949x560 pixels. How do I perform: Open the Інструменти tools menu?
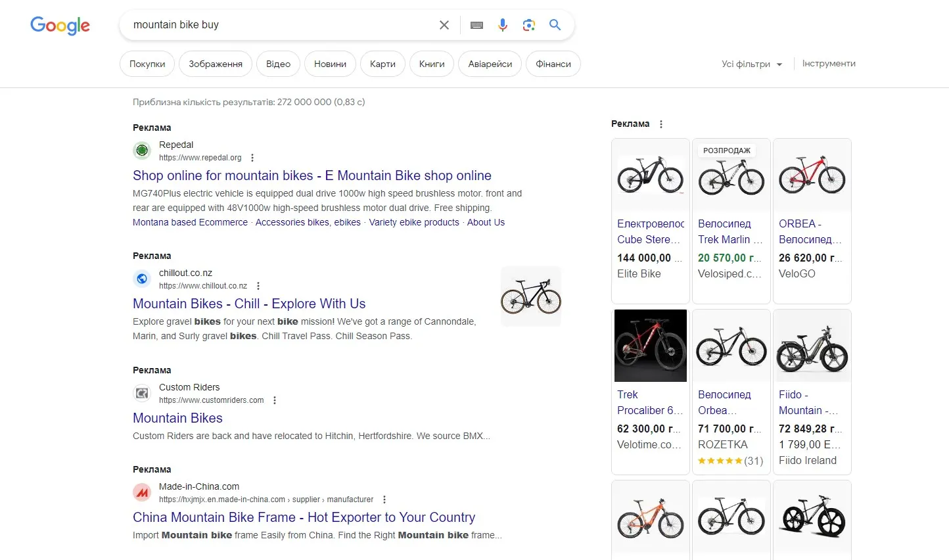[829, 64]
